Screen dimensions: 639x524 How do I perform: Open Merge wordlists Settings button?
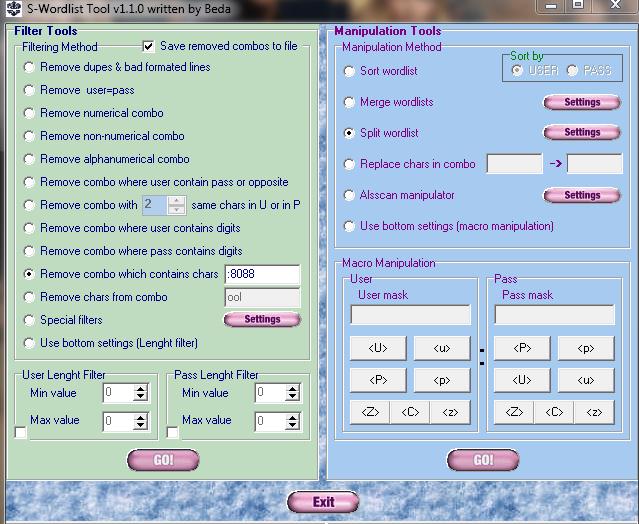tap(582, 102)
